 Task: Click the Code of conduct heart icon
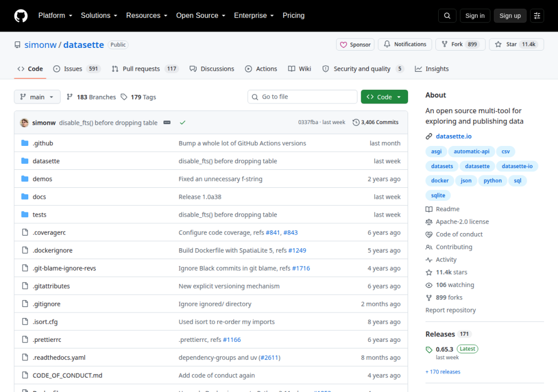click(x=429, y=235)
